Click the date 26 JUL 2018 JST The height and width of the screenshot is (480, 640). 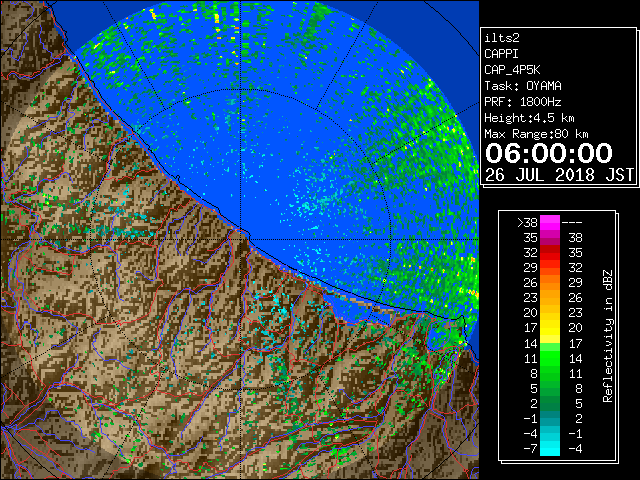[559, 175]
